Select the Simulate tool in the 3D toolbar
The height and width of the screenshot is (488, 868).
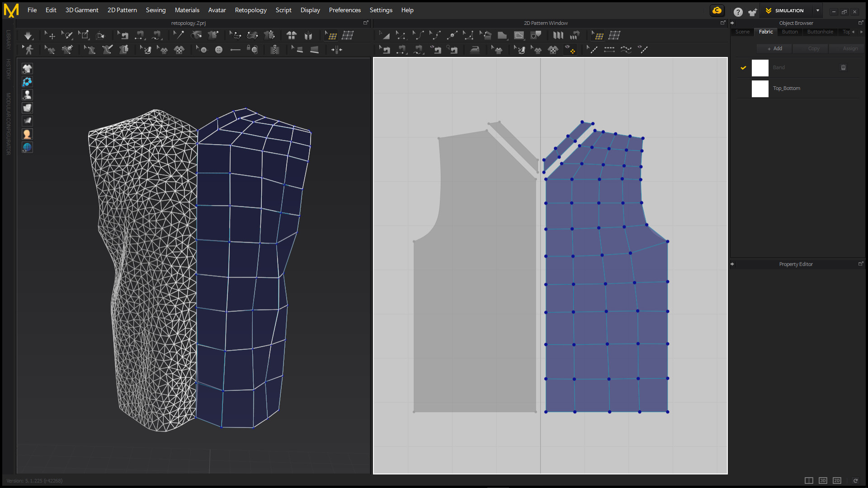click(28, 35)
